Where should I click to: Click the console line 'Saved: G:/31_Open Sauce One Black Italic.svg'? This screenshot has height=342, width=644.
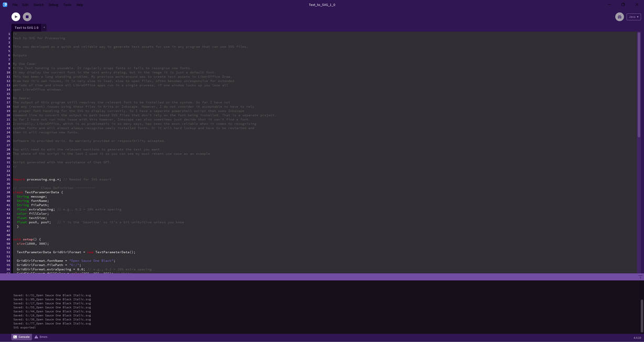click(x=52, y=295)
